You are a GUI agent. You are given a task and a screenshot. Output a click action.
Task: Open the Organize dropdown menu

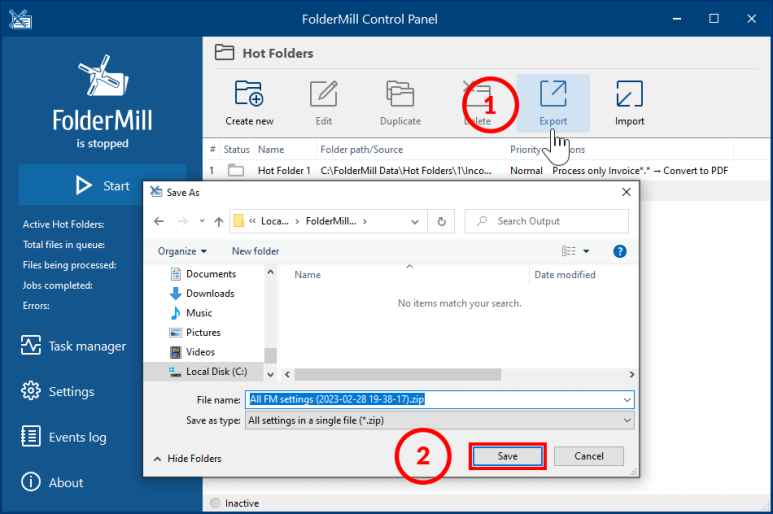click(182, 251)
